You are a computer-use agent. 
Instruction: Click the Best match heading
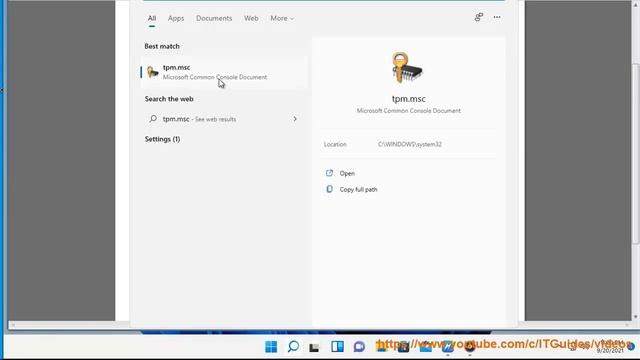pos(162,46)
